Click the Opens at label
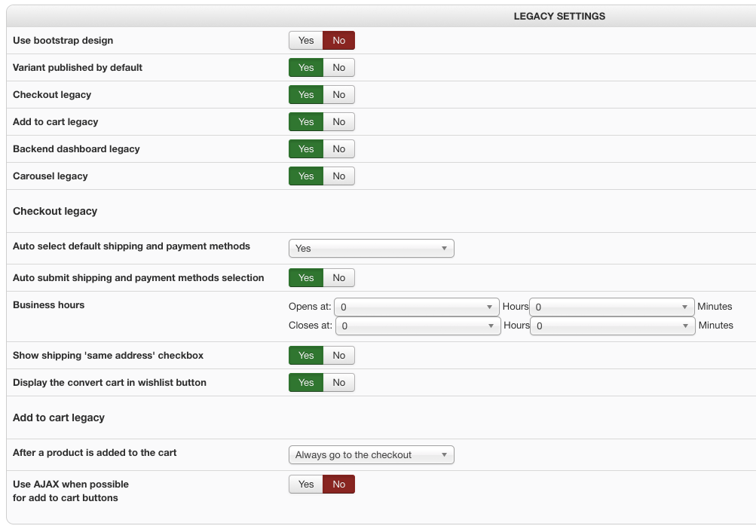The width and height of the screenshot is (756, 532). [310, 307]
